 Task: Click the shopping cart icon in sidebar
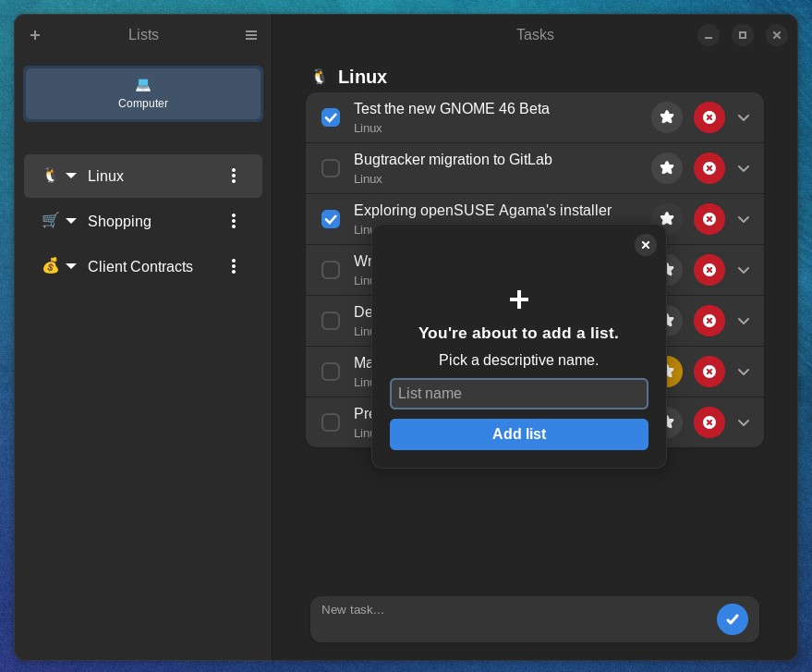click(x=50, y=220)
